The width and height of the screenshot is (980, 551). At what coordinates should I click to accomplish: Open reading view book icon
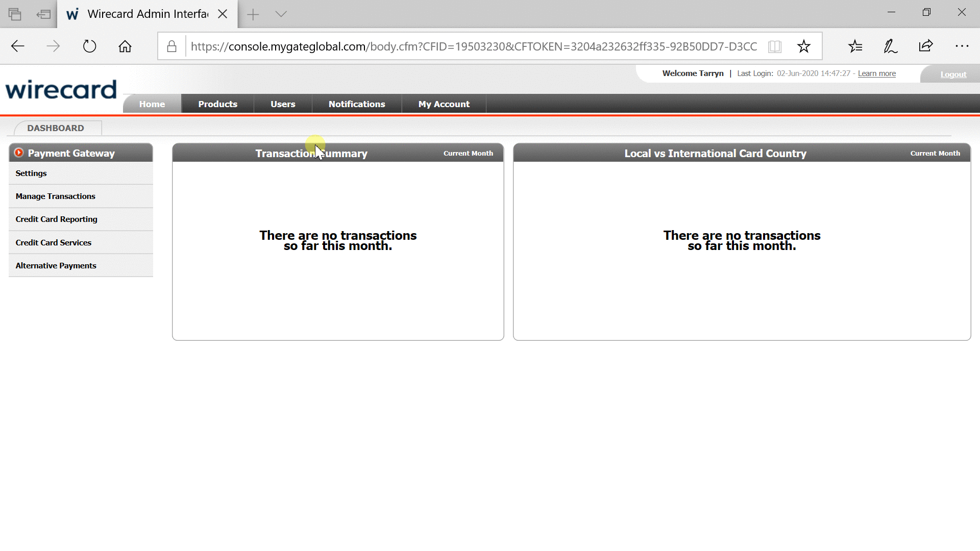(x=774, y=46)
